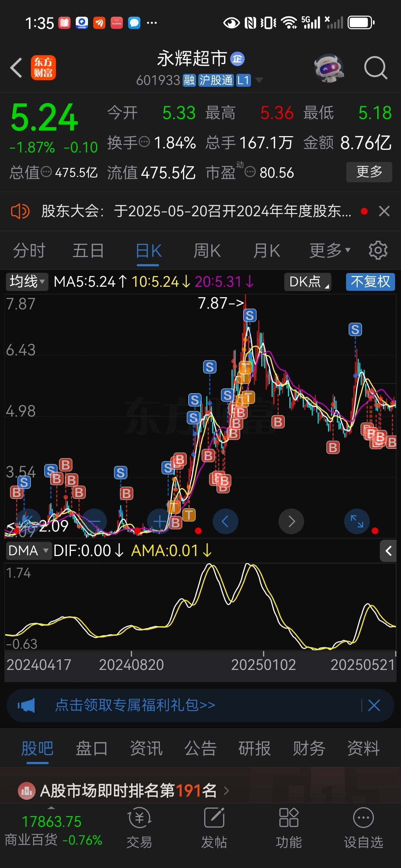401x868 pixels.
Task: Open the 东方财富 home logo
Action: (43, 68)
